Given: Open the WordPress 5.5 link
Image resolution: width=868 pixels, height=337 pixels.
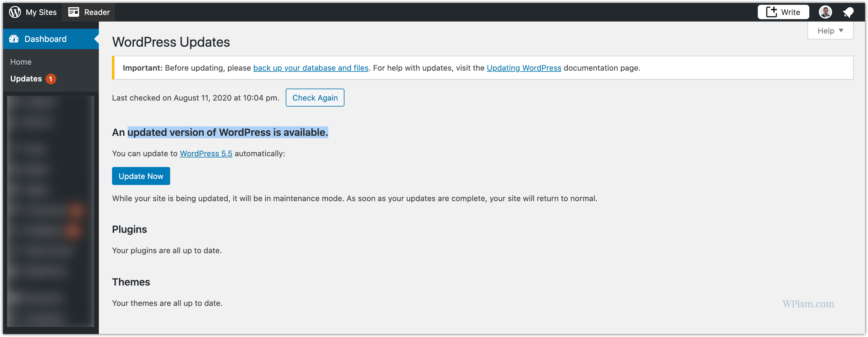Looking at the screenshot, I should click(x=206, y=153).
